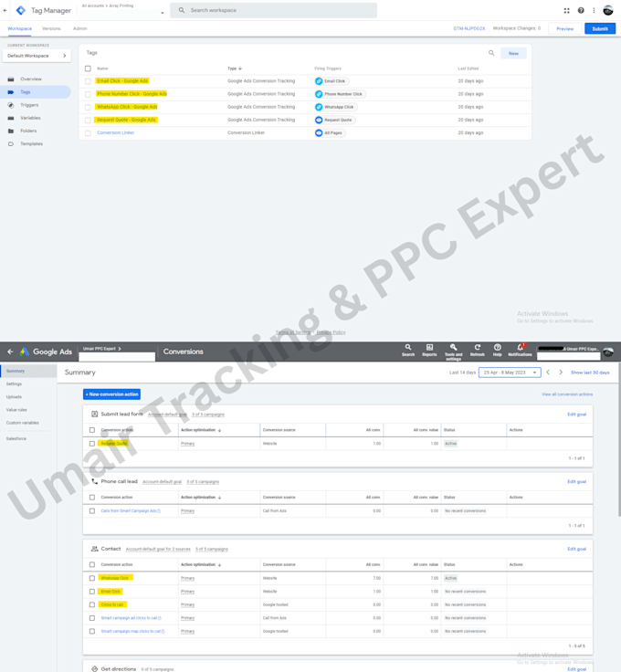Click the All Pages trigger chip
Screen dimensions: 621x672
tap(330, 133)
